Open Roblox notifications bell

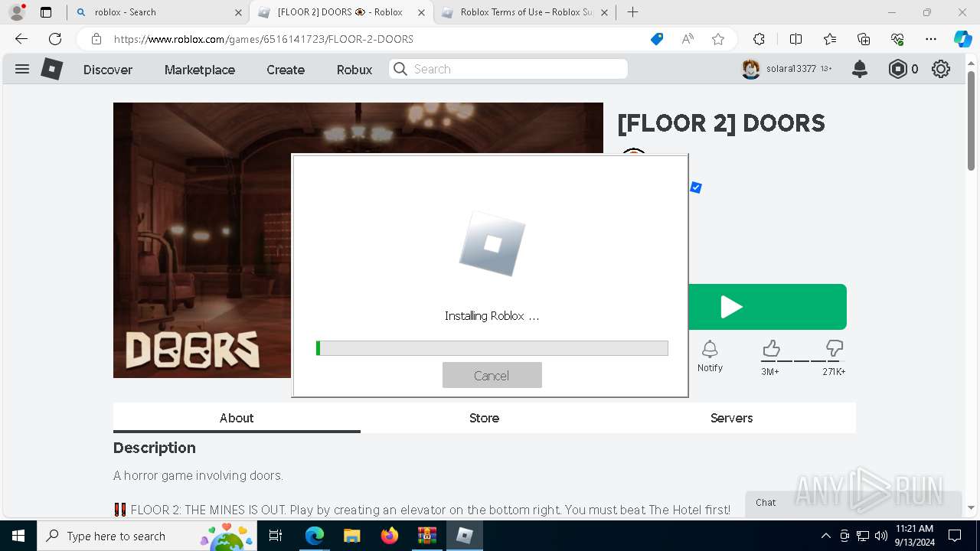coord(860,69)
